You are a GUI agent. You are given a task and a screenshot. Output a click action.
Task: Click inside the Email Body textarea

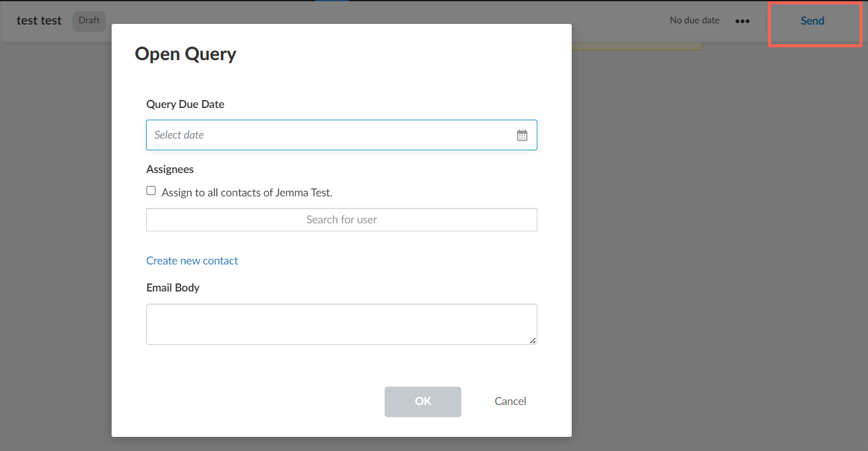coord(342,324)
